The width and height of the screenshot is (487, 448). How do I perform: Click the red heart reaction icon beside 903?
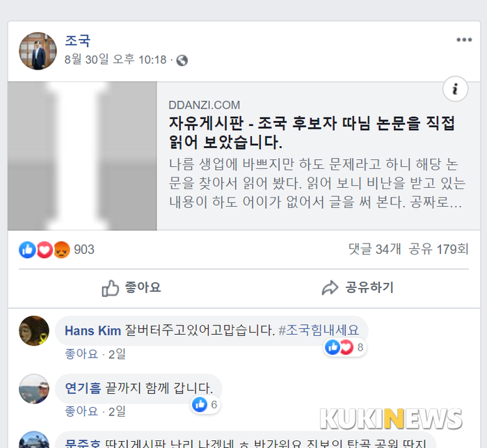tap(45, 250)
